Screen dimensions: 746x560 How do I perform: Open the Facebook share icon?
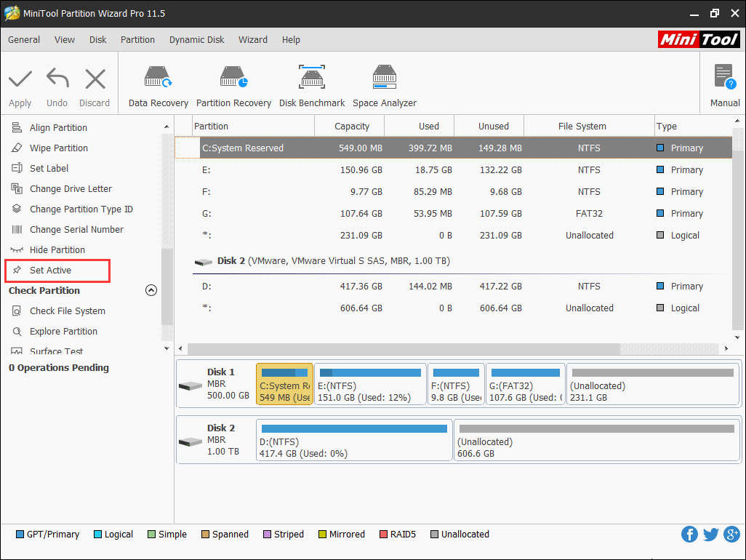(689, 535)
